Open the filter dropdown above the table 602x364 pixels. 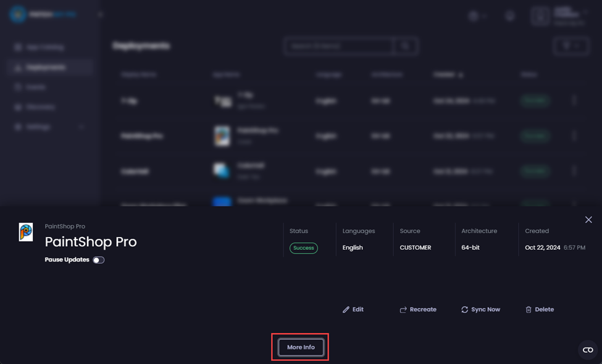tap(570, 46)
